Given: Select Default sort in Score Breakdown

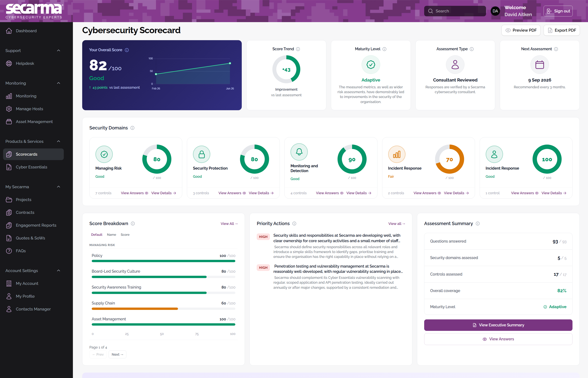Looking at the screenshot, I should [x=97, y=235].
